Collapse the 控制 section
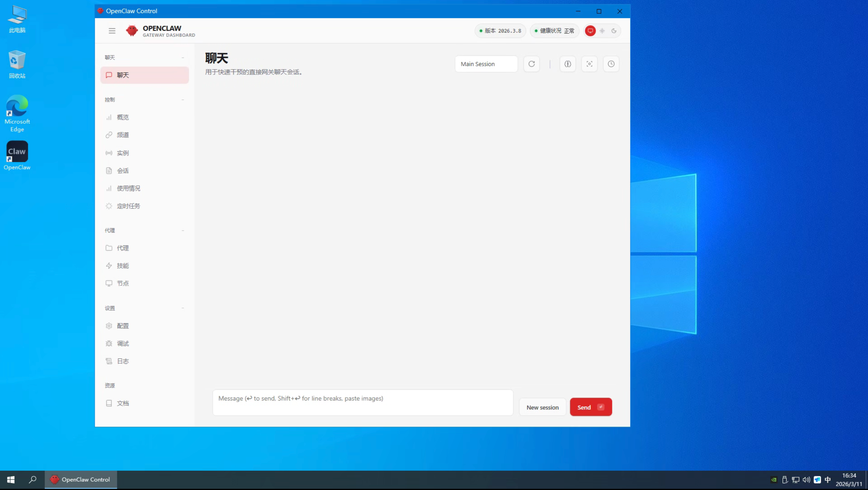Screen dimensions: 868x490 coord(183,100)
